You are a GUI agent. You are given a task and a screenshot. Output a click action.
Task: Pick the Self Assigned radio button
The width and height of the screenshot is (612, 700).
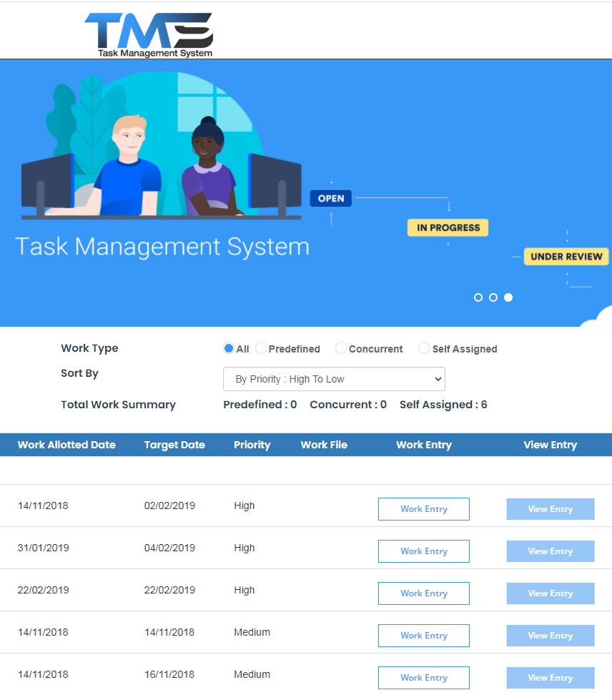(x=424, y=348)
